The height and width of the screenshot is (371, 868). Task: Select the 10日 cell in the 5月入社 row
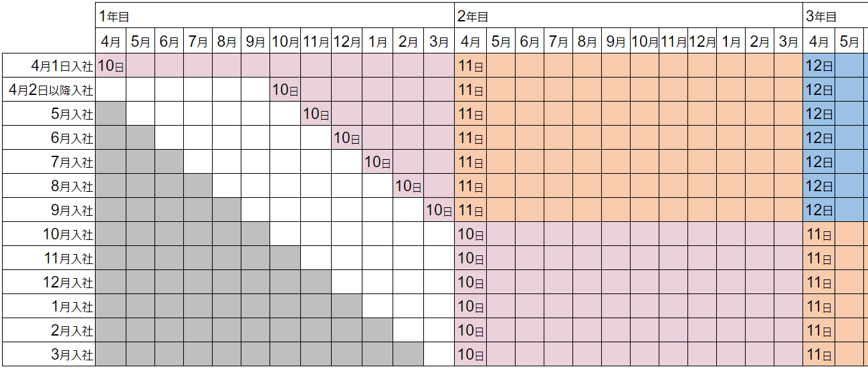pos(316,114)
